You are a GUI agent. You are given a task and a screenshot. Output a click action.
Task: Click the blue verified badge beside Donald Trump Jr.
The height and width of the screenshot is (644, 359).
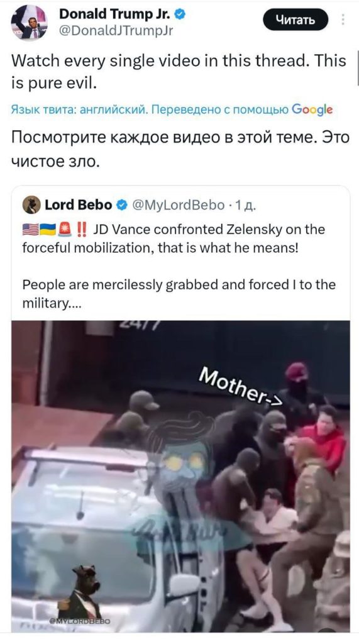[180, 14]
